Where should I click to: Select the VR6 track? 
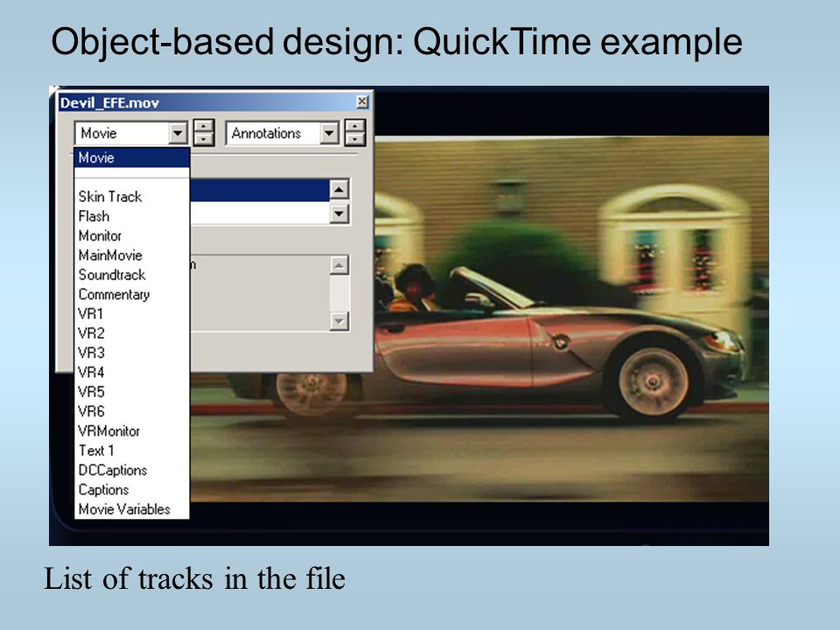tap(132, 411)
